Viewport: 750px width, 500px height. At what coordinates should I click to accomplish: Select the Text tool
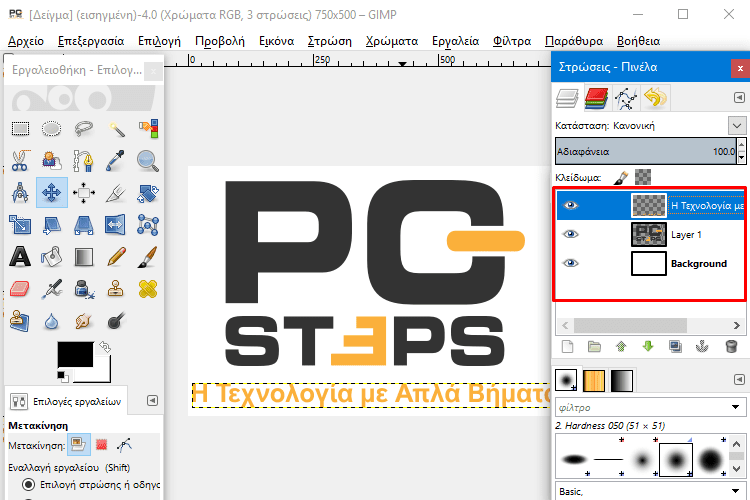pos(20,257)
